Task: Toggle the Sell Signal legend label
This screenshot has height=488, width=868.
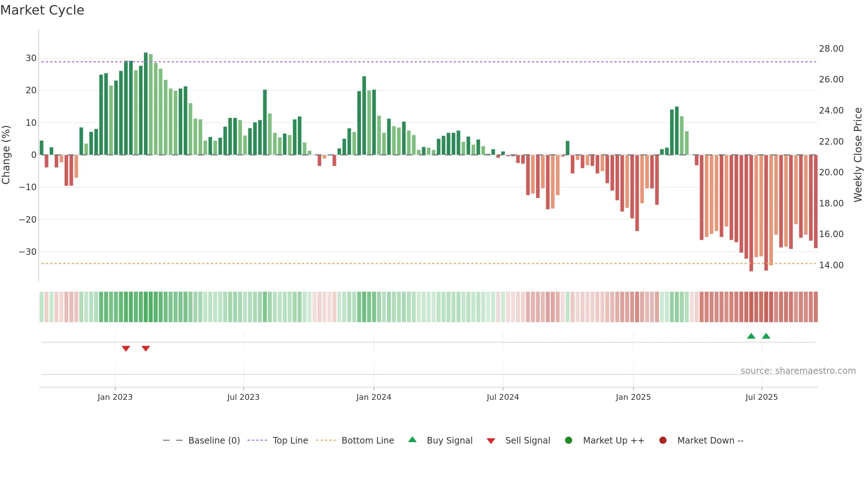Action: pyautogui.click(x=528, y=440)
